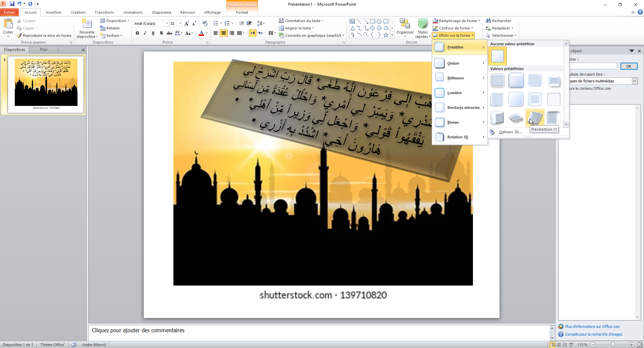Open the font size 32 dropdown
644x348 pixels.
point(180,23)
